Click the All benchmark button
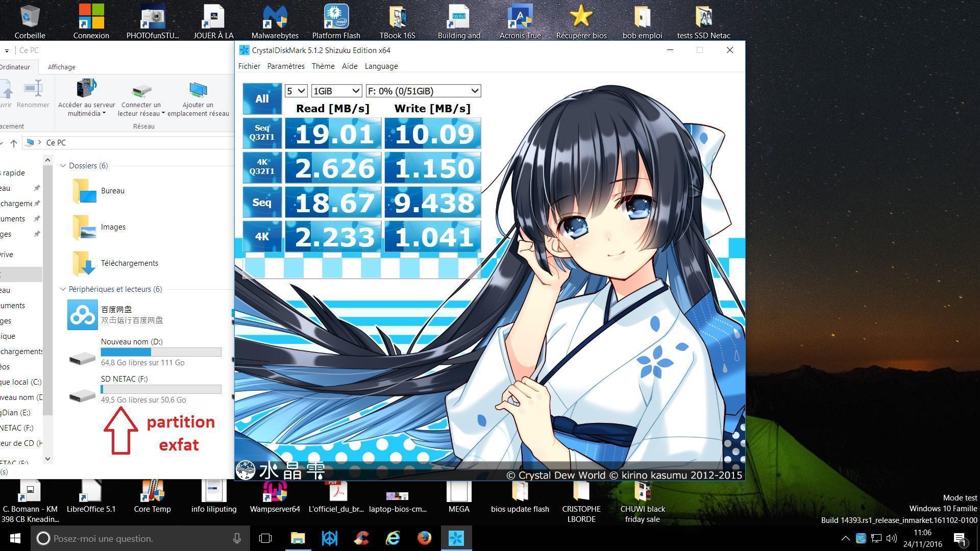Viewport: 980px width, 551px height. point(262,98)
